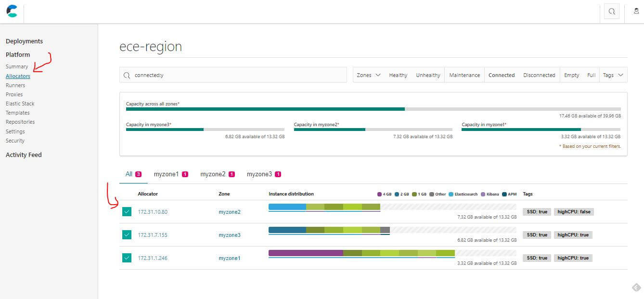This screenshot has width=644, height=299.
Task: Open the Runners page in sidebar
Action: [15, 85]
